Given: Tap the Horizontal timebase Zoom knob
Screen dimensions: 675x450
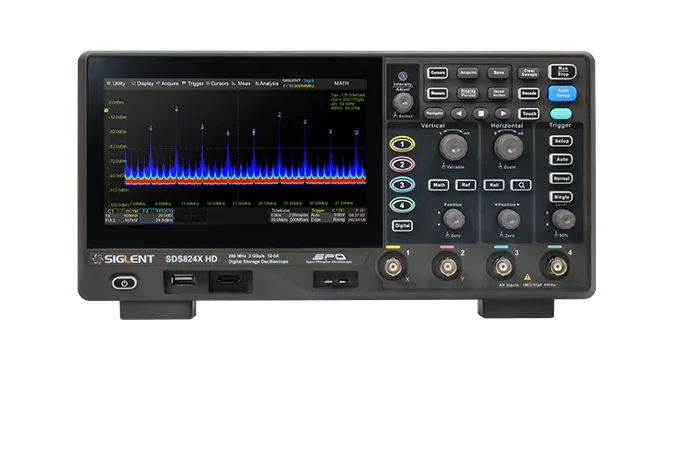Looking at the screenshot, I should click(508, 147).
